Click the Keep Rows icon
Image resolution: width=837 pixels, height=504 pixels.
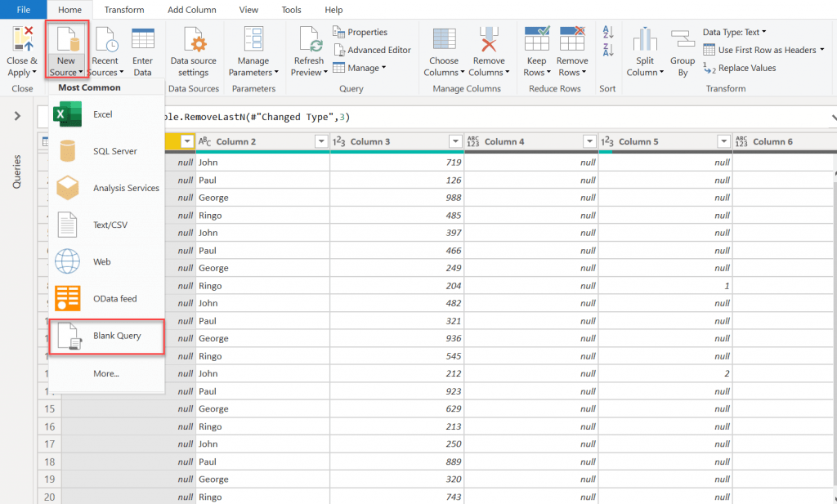(536, 38)
